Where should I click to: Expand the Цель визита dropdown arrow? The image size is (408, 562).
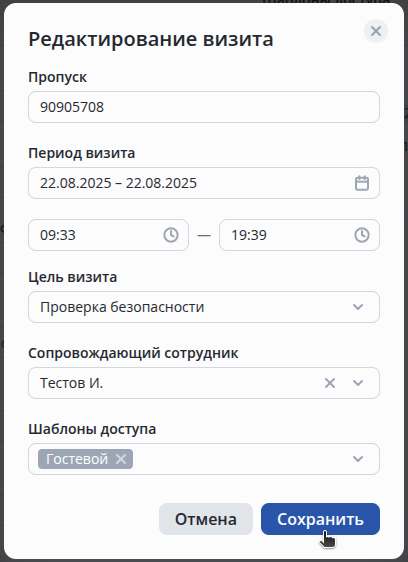[358, 307]
